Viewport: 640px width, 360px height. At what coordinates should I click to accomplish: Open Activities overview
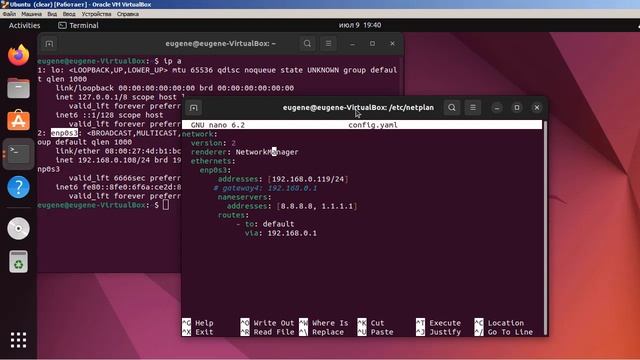pos(24,25)
